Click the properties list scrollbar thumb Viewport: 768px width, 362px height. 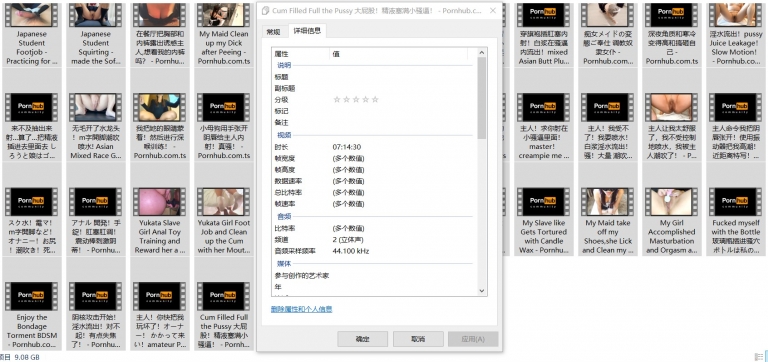[481, 98]
